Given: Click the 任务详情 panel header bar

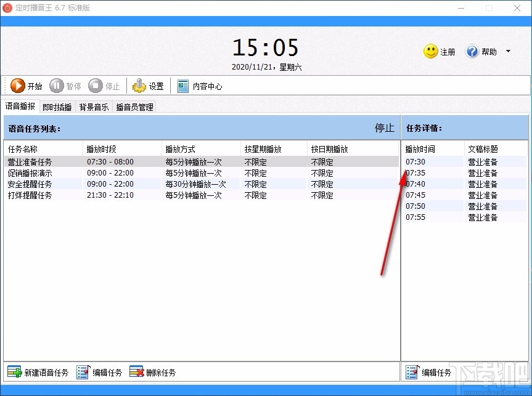Looking at the screenshot, I should (424, 128).
